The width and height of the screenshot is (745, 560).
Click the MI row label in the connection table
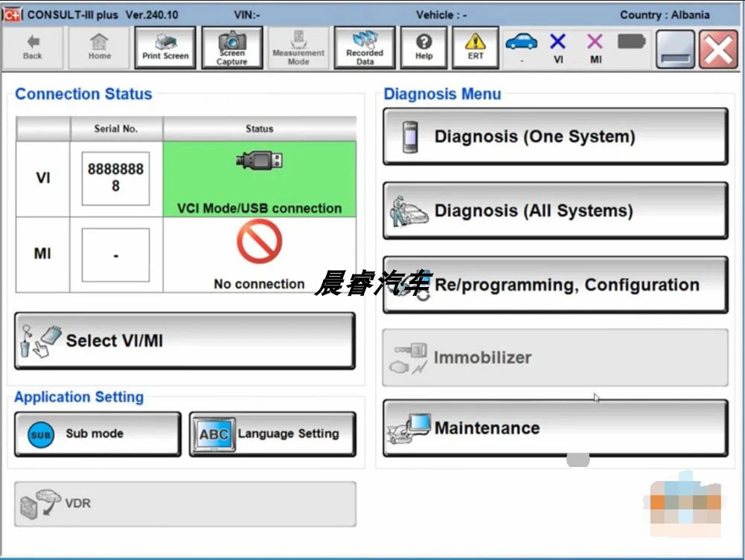[42, 254]
